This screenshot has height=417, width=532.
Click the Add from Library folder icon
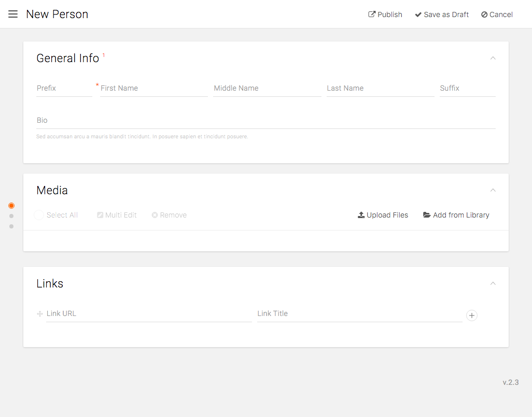tap(427, 215)
